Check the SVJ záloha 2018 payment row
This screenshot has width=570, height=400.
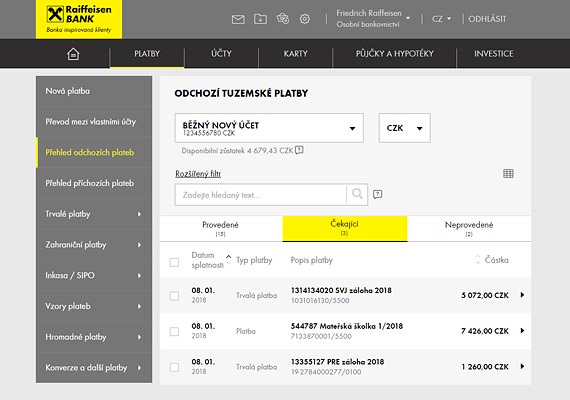coord(174,296)
